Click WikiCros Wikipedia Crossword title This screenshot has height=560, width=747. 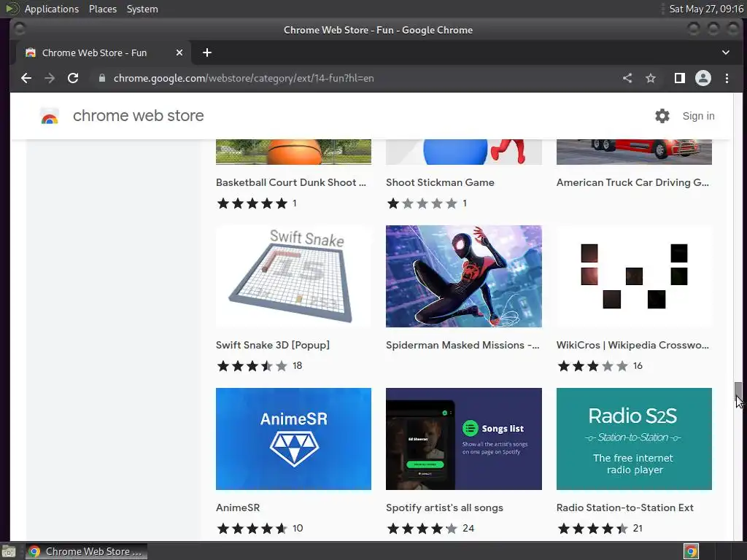coord(632,345)
